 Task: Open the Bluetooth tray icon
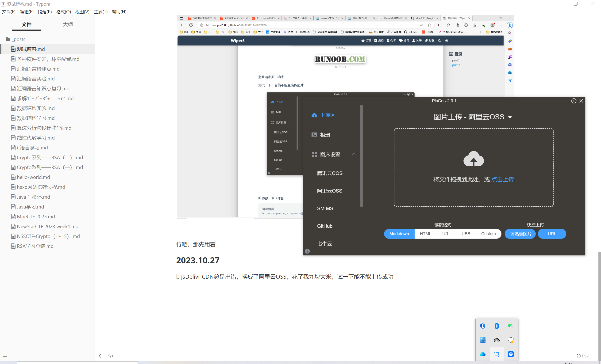497,326
